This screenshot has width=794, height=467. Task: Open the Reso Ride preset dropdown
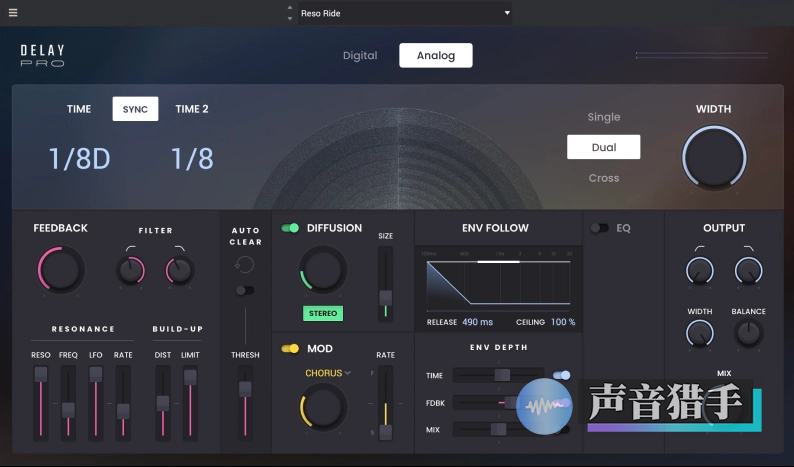tap(405, 13)
